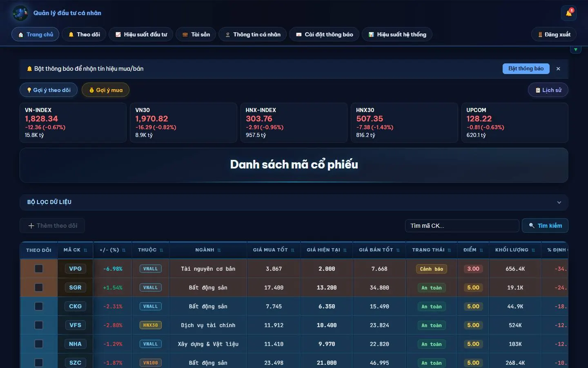Image resolution: width=588 pixels, height=368 pixels.
Task: Check the watch box for VFS
Action: [39, 325]
